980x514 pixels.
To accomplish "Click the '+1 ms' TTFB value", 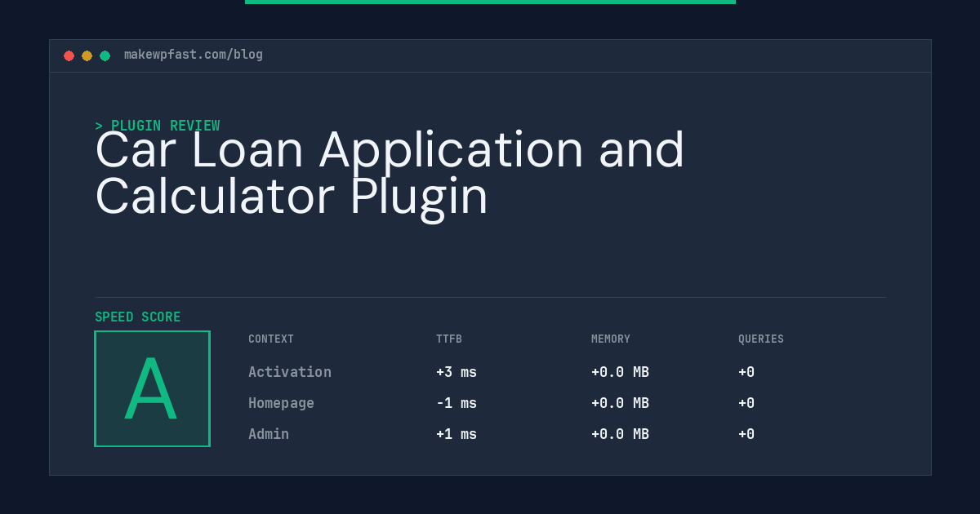I will click(x=457, y=434).
